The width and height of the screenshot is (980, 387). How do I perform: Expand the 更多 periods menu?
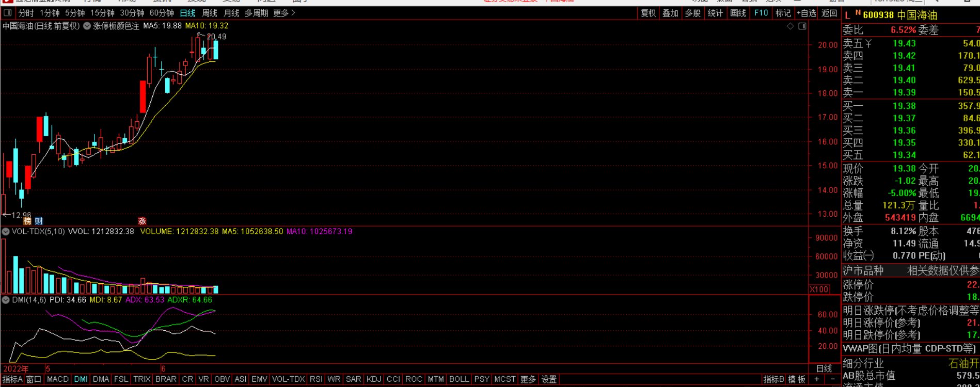284,13
